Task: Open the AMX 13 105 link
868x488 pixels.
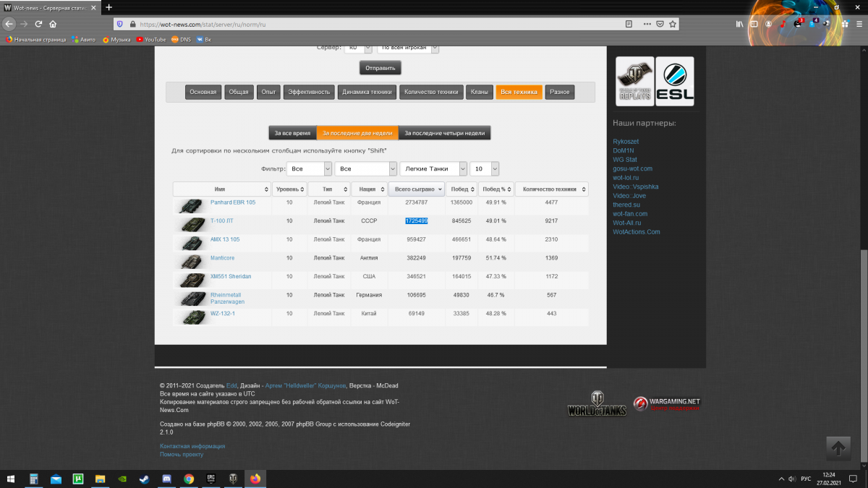Action: (225, 239)
